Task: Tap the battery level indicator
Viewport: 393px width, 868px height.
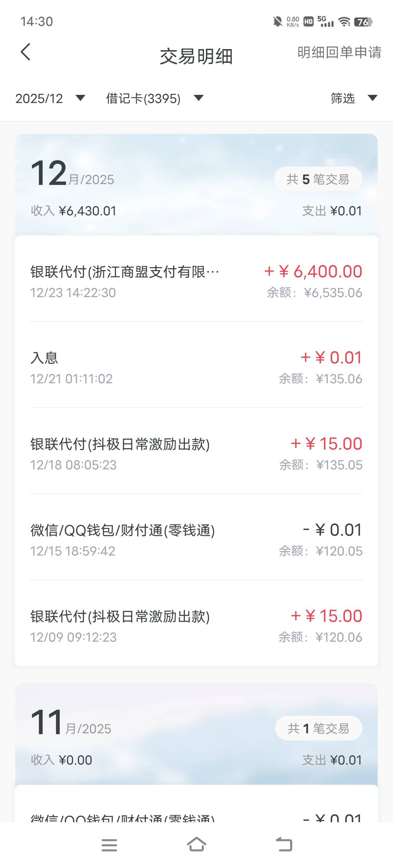Action: 363,22
